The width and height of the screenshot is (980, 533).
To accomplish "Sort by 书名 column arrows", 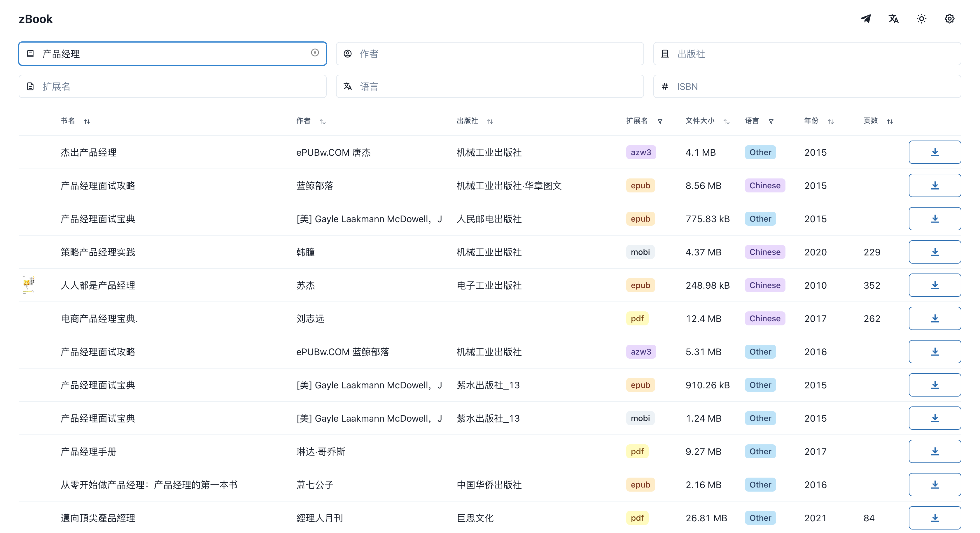I will pos(87,121).
